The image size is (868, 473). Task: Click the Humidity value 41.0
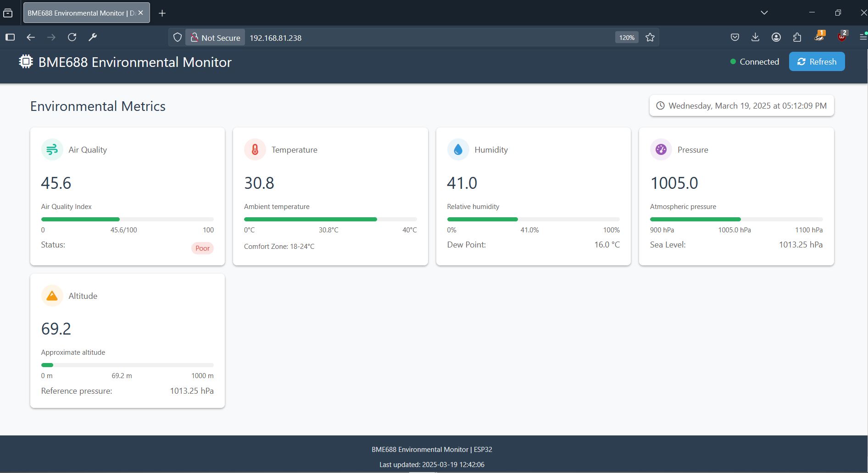(x=462, y=183)
